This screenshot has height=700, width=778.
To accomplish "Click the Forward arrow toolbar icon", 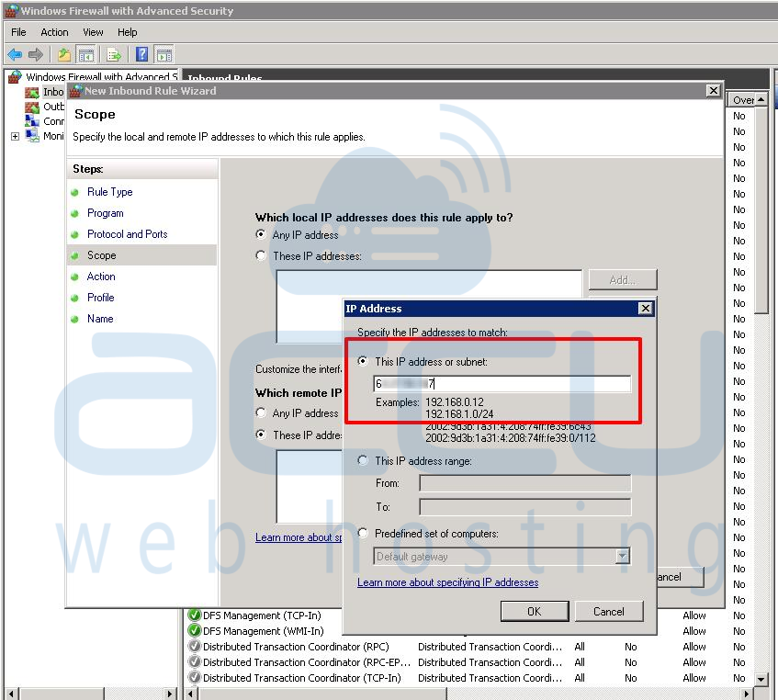I will coord(36,54).
